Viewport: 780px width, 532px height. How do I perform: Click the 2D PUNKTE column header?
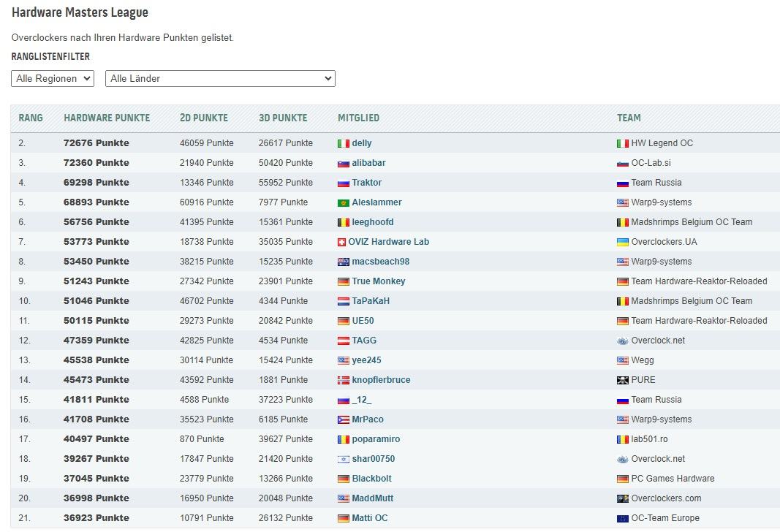tap(204, 118)
